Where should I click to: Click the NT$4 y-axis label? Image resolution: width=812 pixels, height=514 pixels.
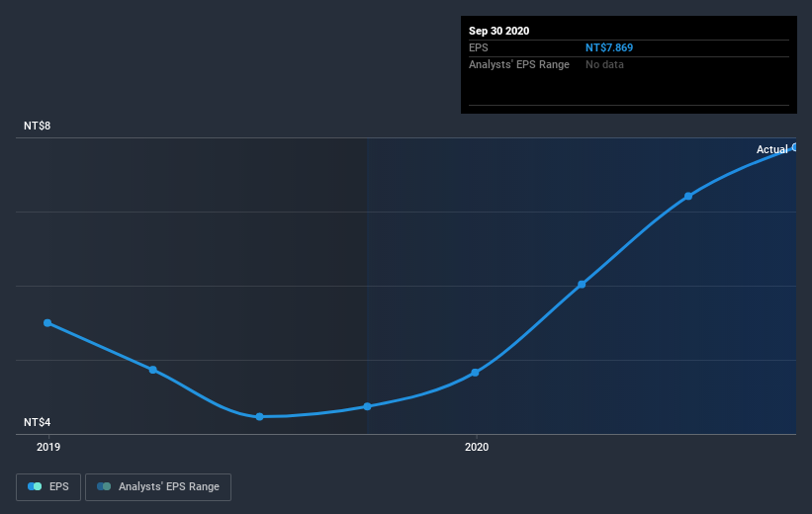[37, 422]
